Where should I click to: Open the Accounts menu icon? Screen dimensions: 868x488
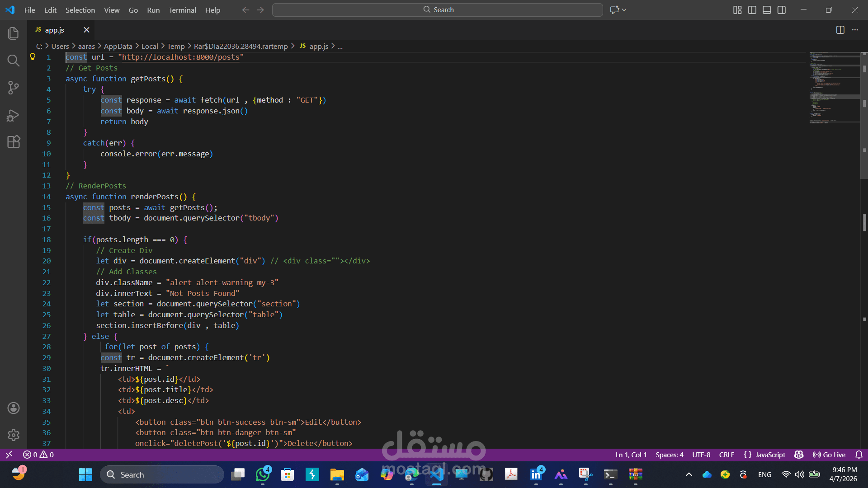pyautogui.click(x=14, y=408)
